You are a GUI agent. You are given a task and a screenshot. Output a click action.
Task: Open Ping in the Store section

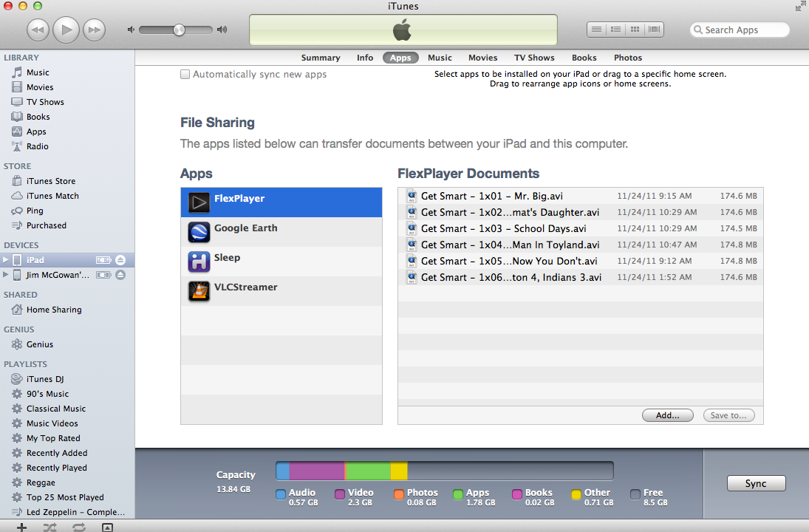tap(67, 211)
